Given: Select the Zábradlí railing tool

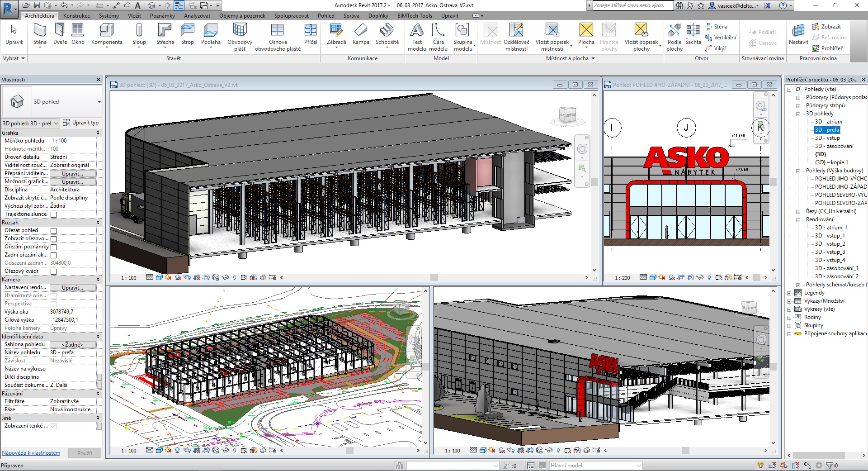Looking at the screenshot, I should coord(336,34).
